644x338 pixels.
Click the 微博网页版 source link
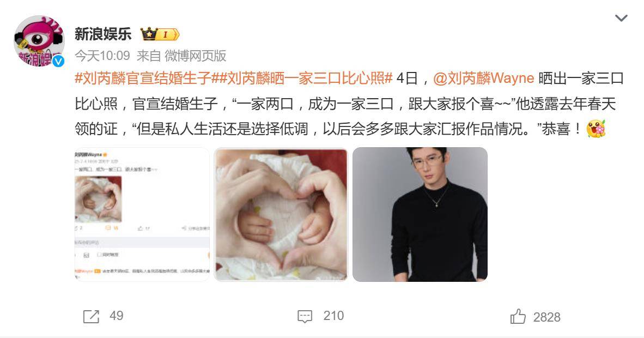(196, 56)
